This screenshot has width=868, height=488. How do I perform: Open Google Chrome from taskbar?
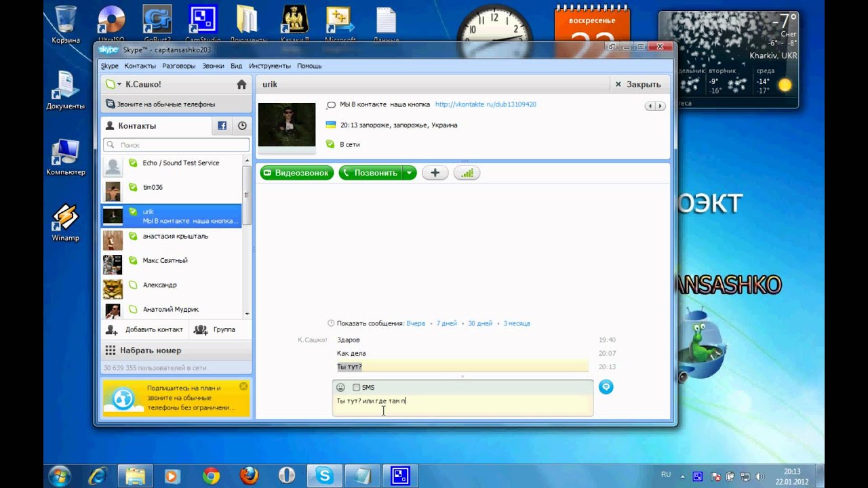[211, 476]
